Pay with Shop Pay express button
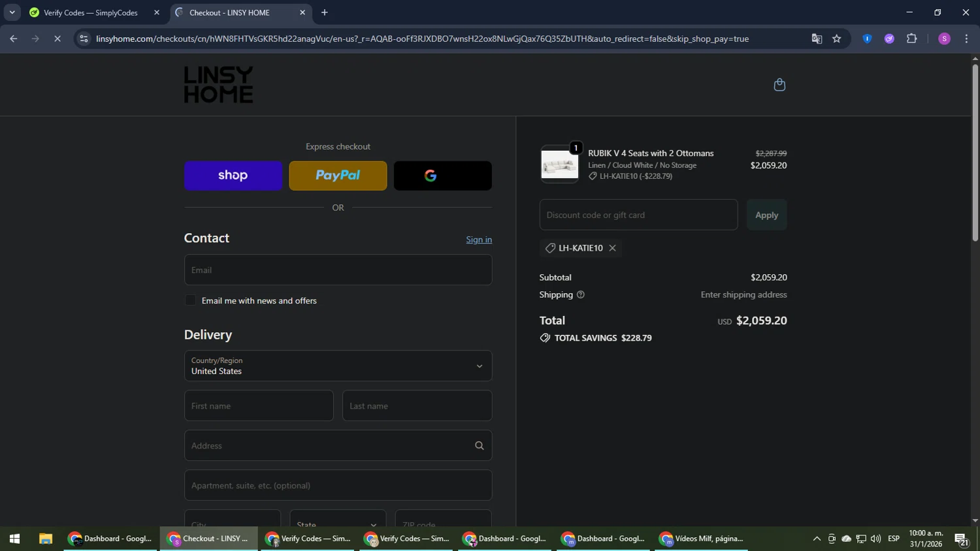980x551 pixels. 233,176
